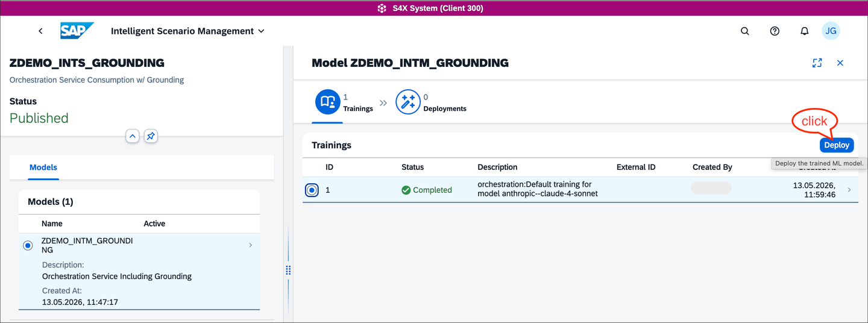The image size is (868, 323).
Task: Close the Model ZDEMO_INTM_GROUNDING panel
Action: [840, 63]
